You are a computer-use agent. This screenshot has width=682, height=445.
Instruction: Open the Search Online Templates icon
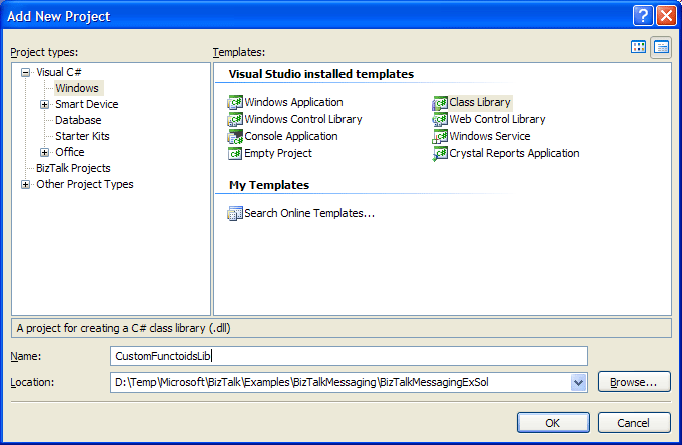point(236,213)
